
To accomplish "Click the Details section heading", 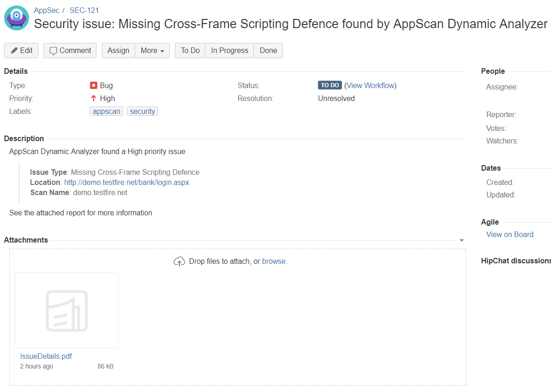I will [16, 71].
